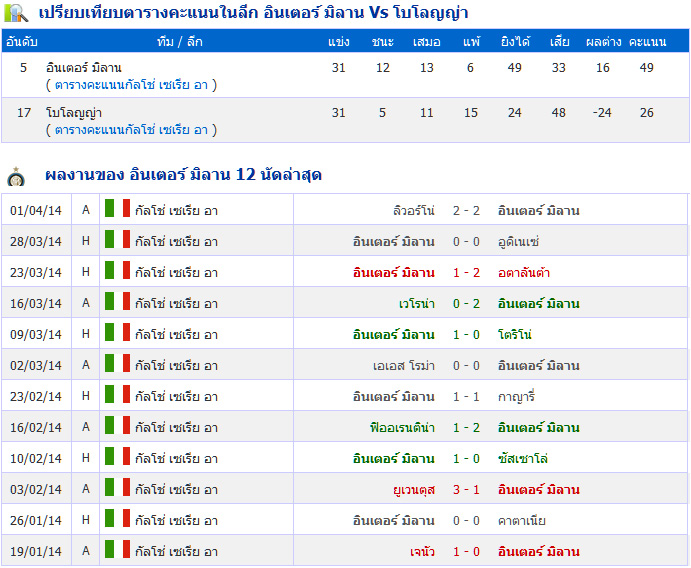Click Italy flag in 16/03/14 match row

click(x=117, y=301)
